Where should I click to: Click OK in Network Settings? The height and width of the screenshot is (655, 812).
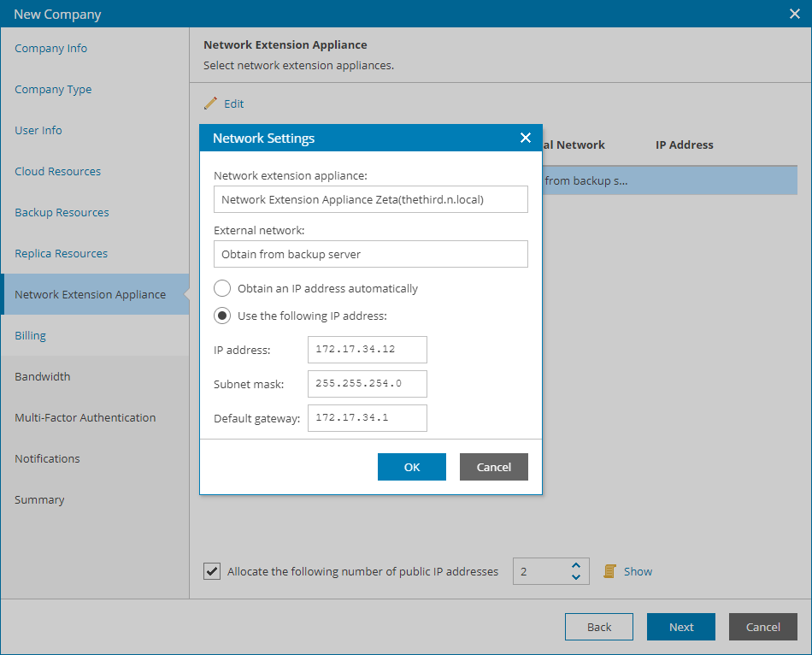coord(412,467)
